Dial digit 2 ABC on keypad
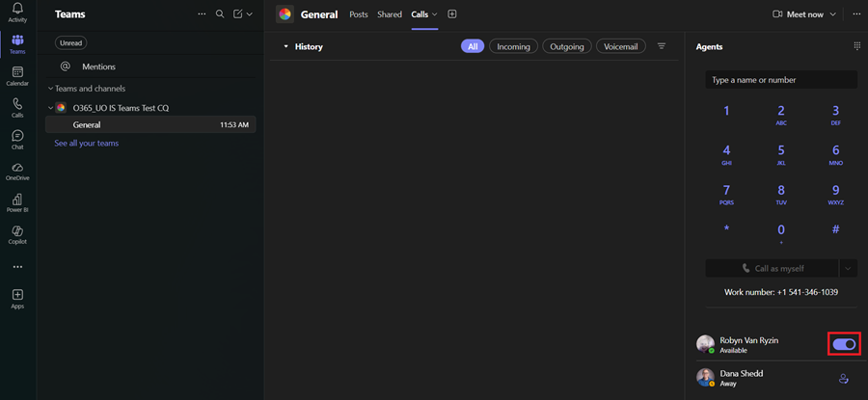868x400 pixels. (781, 115)
